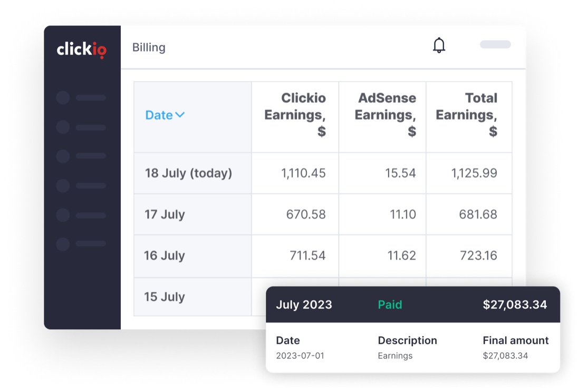Open the user account pill in the header
Image resolution: width=578 pixels, height=392 pixels.
pos(495,45)
